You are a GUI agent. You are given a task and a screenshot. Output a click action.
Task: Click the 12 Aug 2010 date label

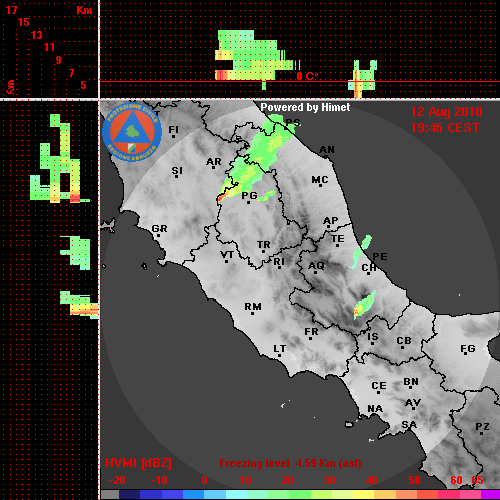pos(446,112)
